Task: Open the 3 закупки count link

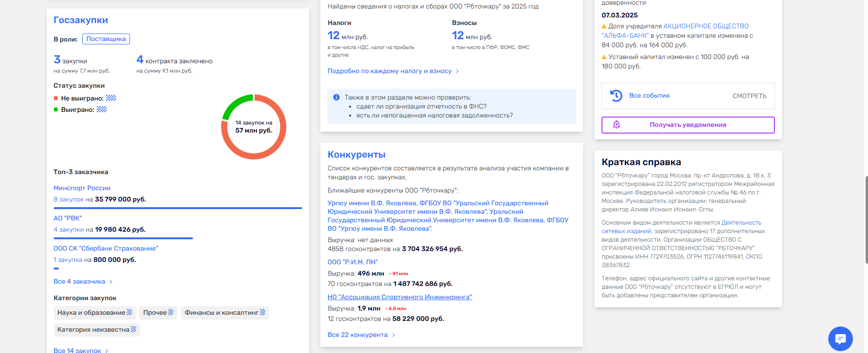Action: tap(70, 60)
